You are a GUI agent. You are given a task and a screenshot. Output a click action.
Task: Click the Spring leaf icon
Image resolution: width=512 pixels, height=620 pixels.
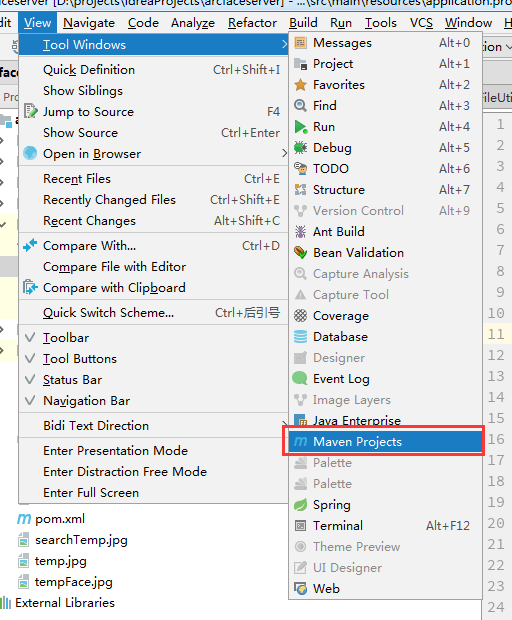(x=300, y=505)
